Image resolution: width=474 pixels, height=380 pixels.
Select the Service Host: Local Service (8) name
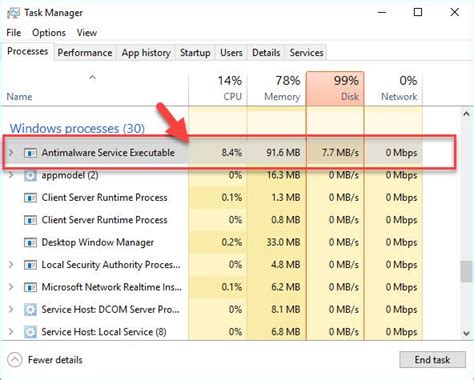pyautogui.click(x=104, y=332)
